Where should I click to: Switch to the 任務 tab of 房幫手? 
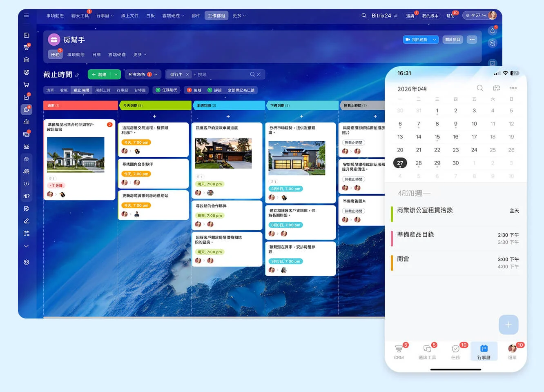tap(55, 54)
